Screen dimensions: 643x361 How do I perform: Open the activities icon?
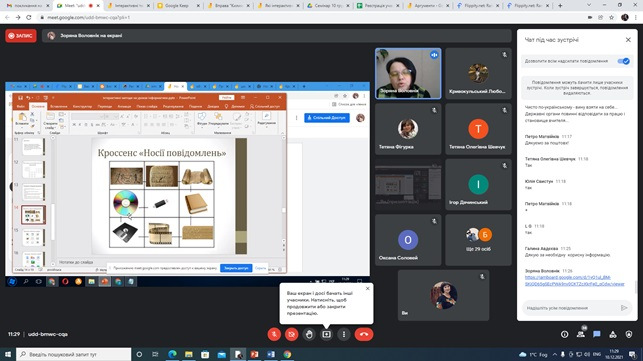pos(613,334)
